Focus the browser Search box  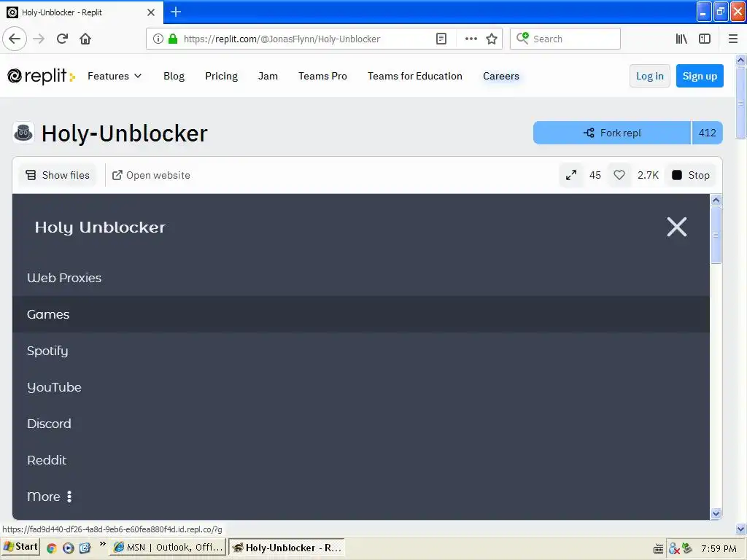pos(565,39)
